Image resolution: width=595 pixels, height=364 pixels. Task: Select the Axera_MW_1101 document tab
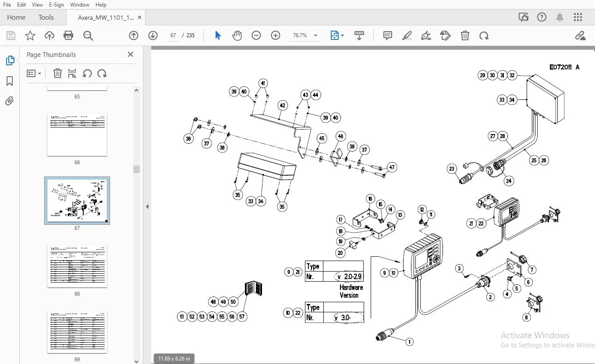[x=106, y=18]
